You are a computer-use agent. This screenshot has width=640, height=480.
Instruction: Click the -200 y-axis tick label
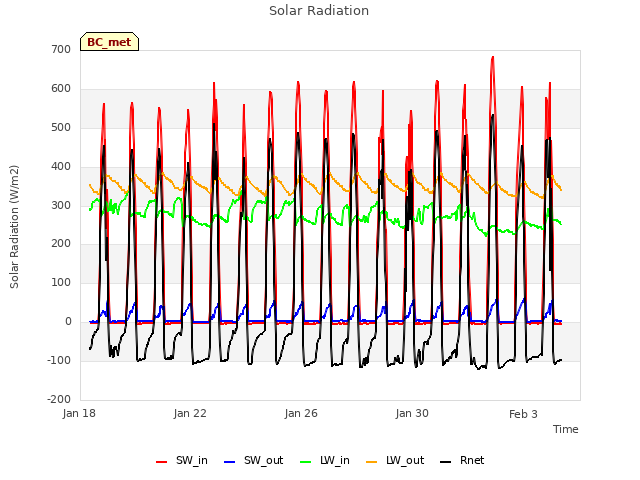click(x=59, y=399)
